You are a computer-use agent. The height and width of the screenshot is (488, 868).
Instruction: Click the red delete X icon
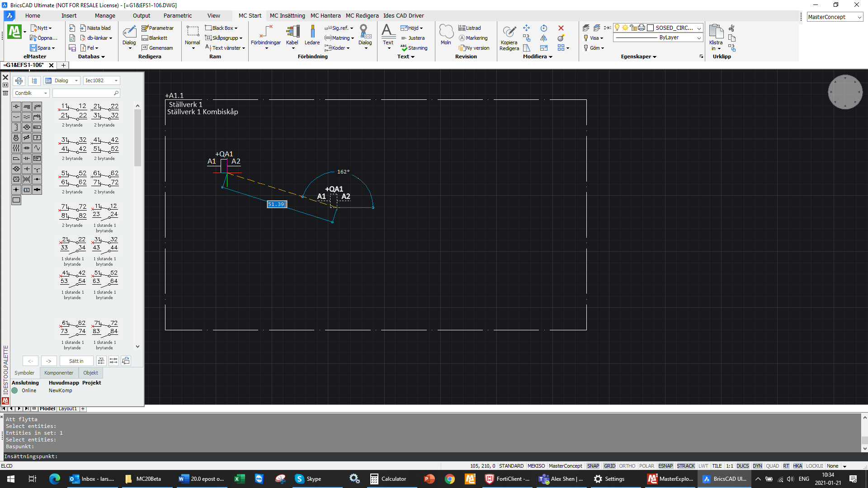(x=561, y=28)
